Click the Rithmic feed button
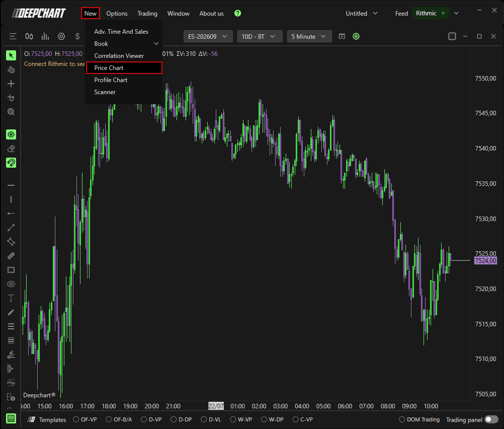Viewport: 504px width, 429px height. coord(431,13)
